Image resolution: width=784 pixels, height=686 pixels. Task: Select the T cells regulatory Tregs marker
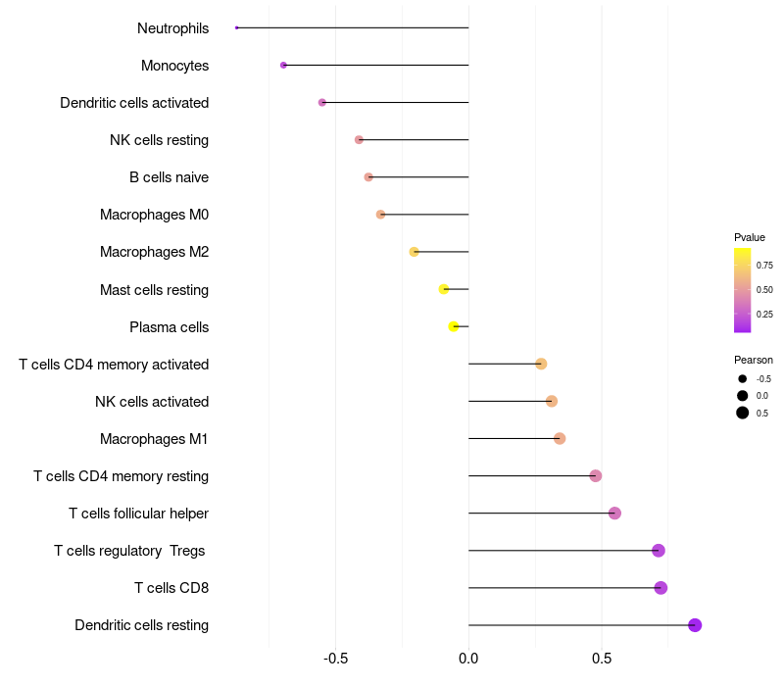coord(659,551)
